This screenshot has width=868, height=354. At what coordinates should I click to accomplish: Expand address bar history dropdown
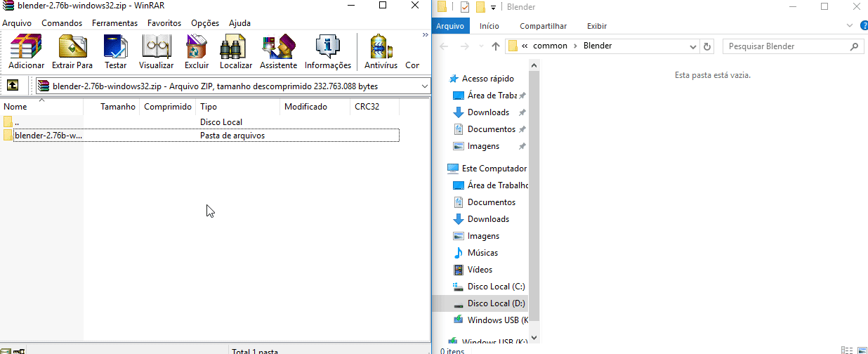click(693, 46)
